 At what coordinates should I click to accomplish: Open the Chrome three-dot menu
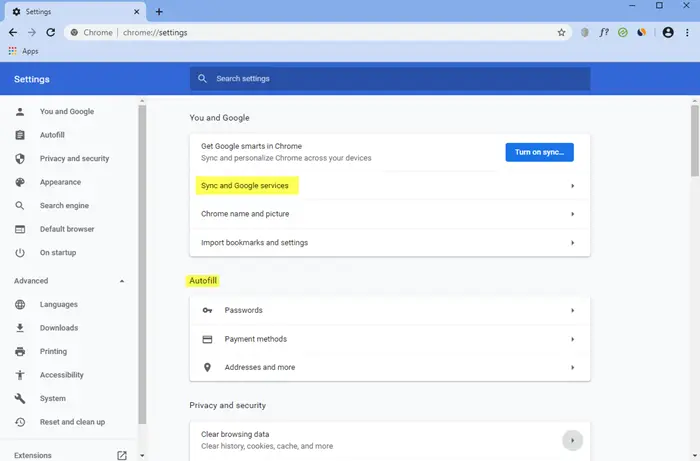[x=687, y=33]
